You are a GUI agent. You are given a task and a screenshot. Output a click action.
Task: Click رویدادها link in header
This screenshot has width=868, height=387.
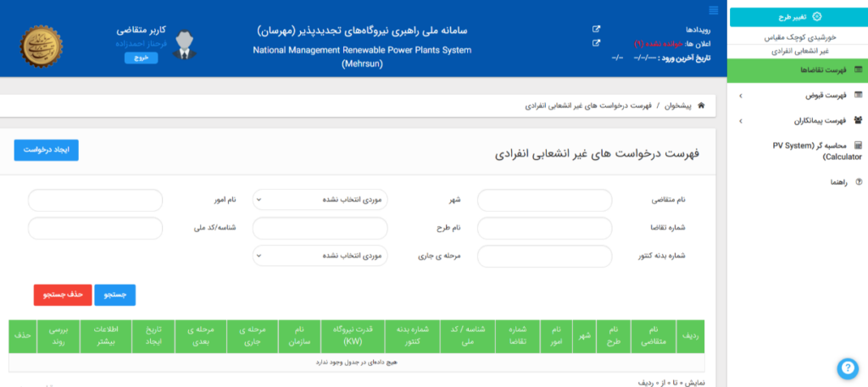[x=698, y=30]
